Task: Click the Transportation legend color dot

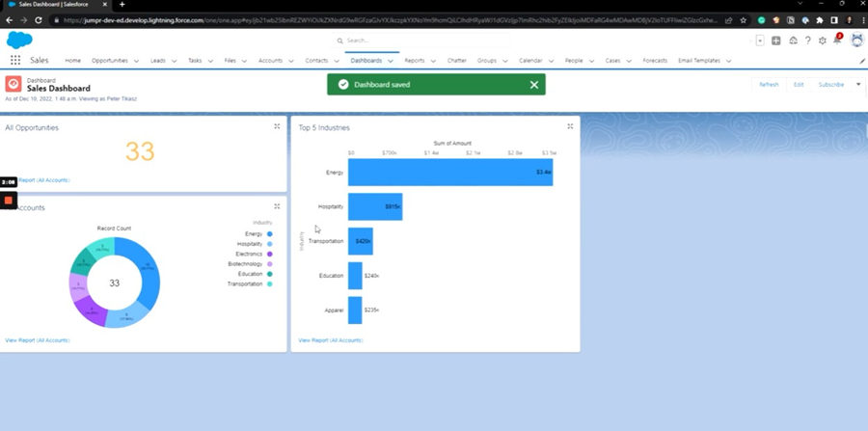Action: pyautogui.click(x=270, y=283)
